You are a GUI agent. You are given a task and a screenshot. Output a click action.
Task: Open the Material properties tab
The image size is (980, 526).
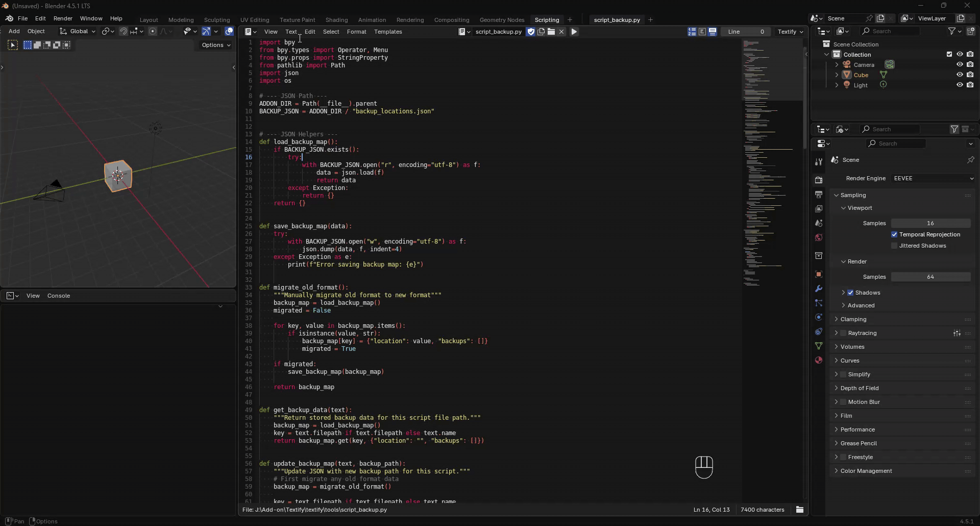[x=819, y=360]
